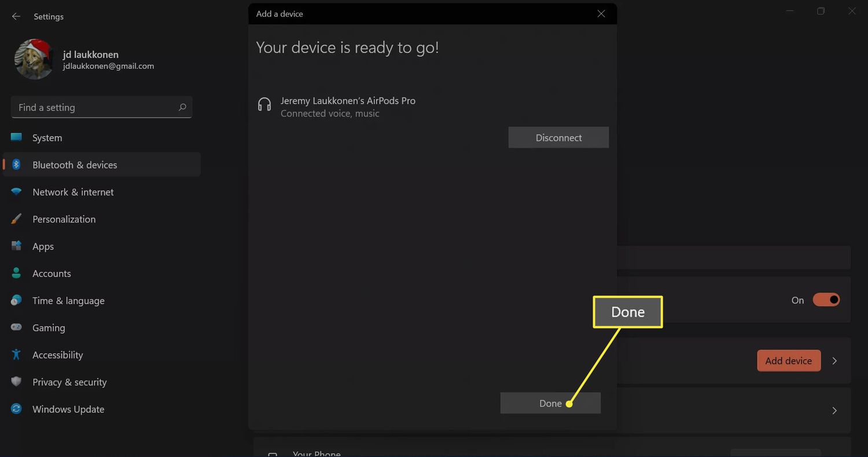Viewport: 868px width, 457px height.
Task: Open Time & language settings
Action: point(68,301)
